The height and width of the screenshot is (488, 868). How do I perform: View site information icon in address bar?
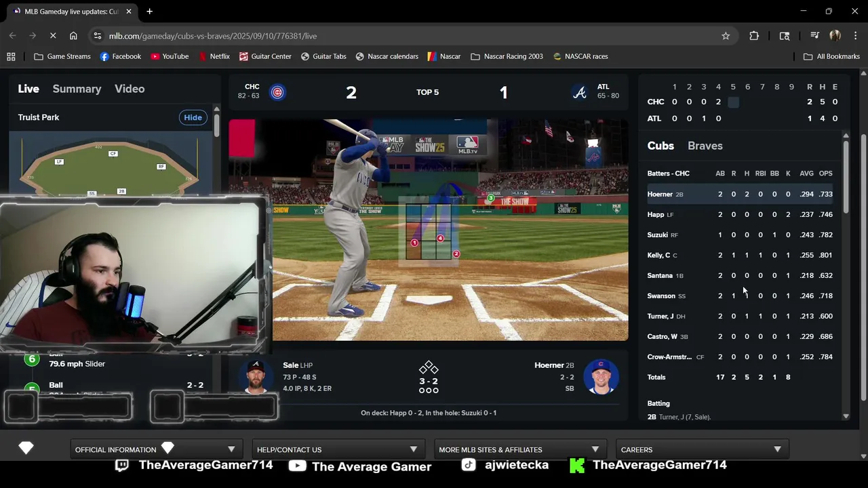click(x=98, y=36)
